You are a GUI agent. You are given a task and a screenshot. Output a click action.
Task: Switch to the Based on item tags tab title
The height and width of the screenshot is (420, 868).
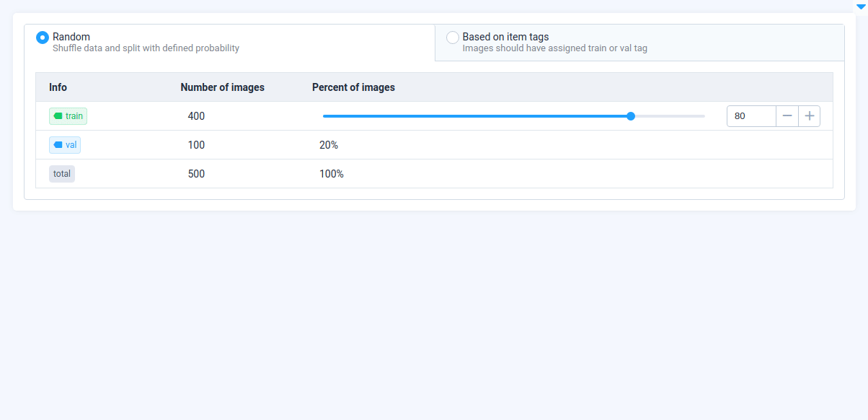[505, 37]
